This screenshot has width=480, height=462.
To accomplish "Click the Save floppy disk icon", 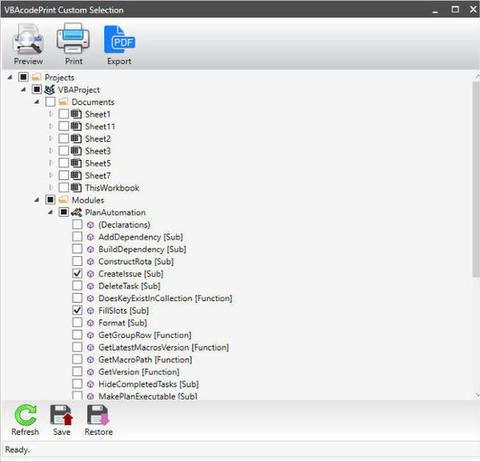I will click(62, 415).
